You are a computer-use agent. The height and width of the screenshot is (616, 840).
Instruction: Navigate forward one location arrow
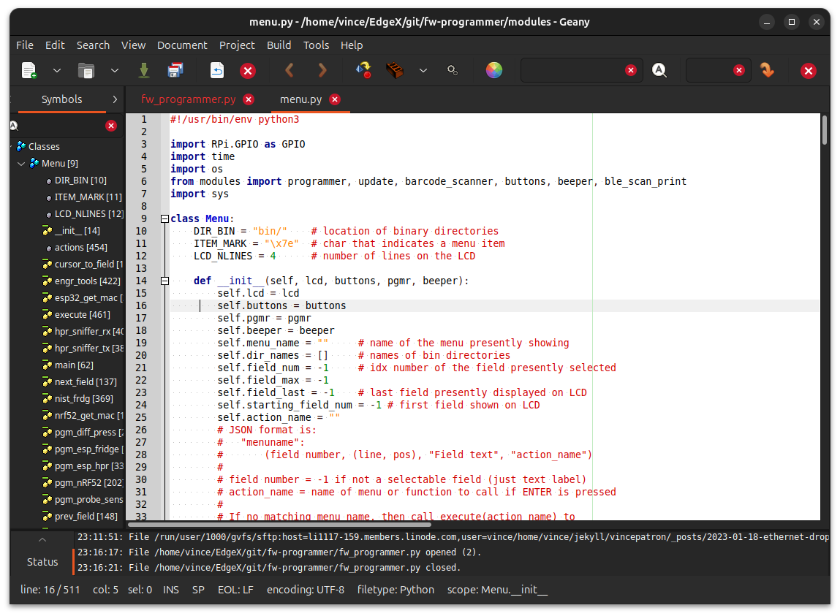(322, 70)
